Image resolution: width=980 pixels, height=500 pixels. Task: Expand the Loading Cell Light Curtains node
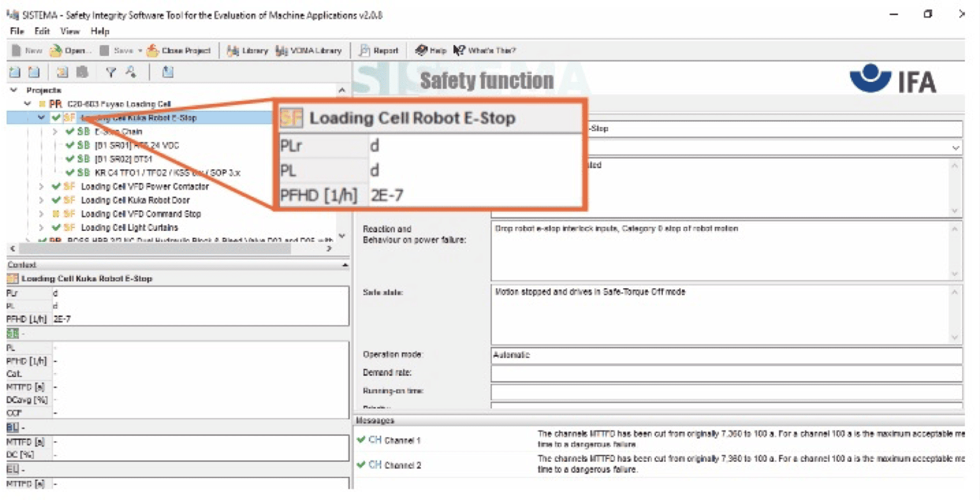tap(41, 227)
